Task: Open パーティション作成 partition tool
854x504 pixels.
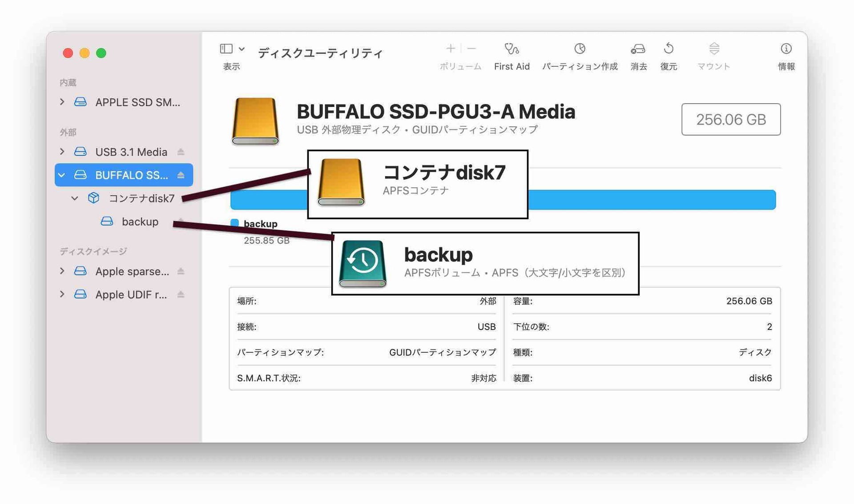Action: point(580,48)
